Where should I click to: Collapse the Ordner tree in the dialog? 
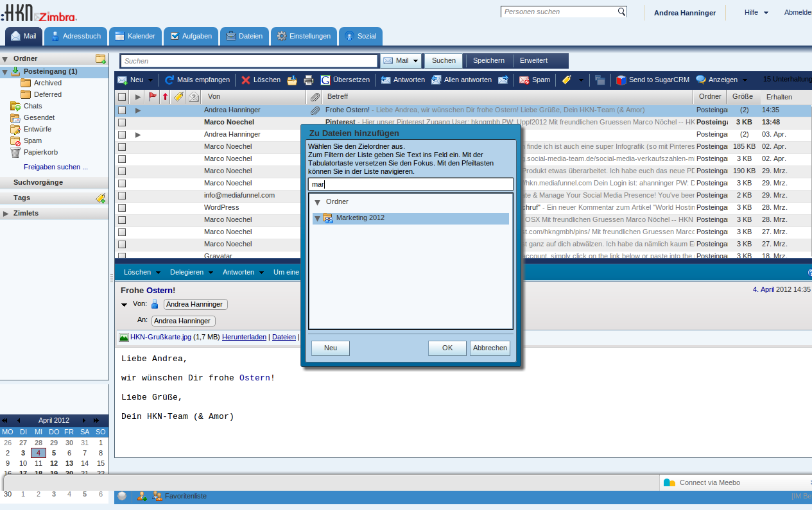coord(317,202)
